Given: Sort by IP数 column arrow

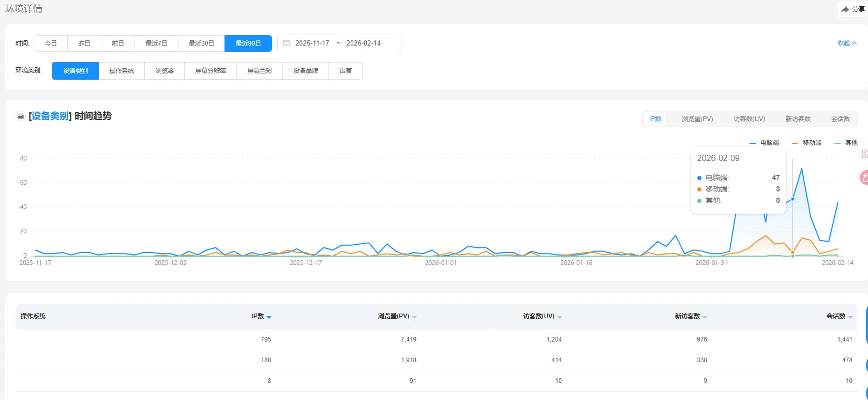Looking at the screenshot, I should coord(269,317).
